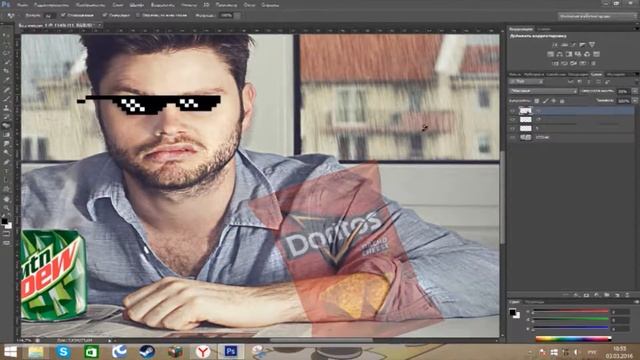Screen dimensions: 640x360
Task: Open the layer blend mode dropdown
Action: pyautogui.click(x=542, y=91)
